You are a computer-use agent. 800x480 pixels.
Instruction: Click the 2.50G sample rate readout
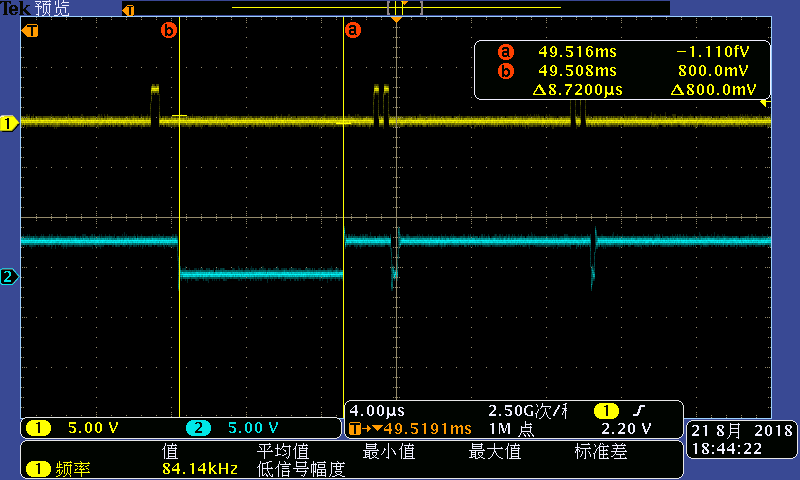tap(528, 411)
